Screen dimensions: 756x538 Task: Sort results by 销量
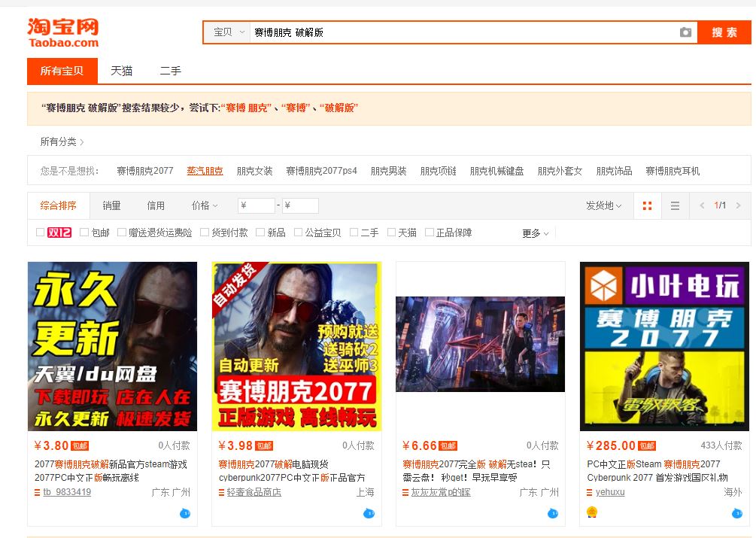[112, 206]
